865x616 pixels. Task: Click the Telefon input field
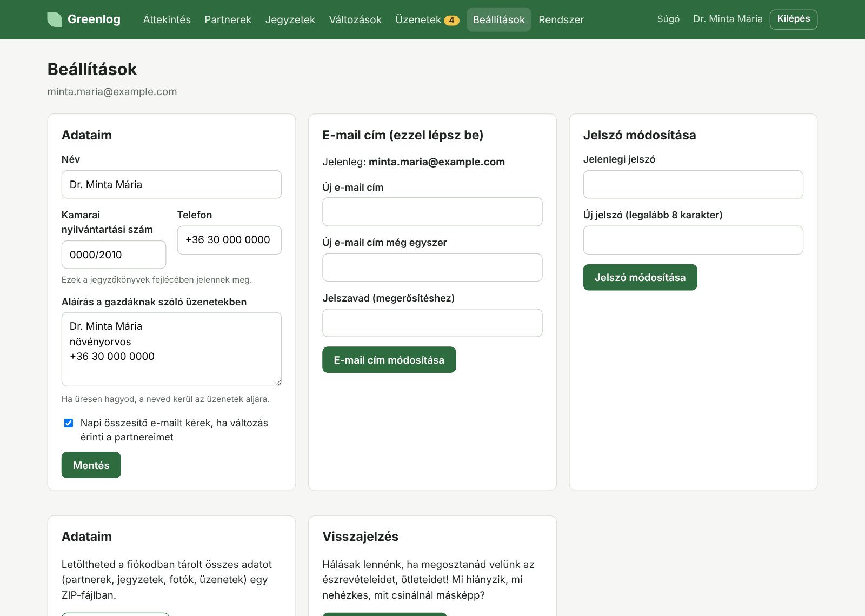coord(229,240)
